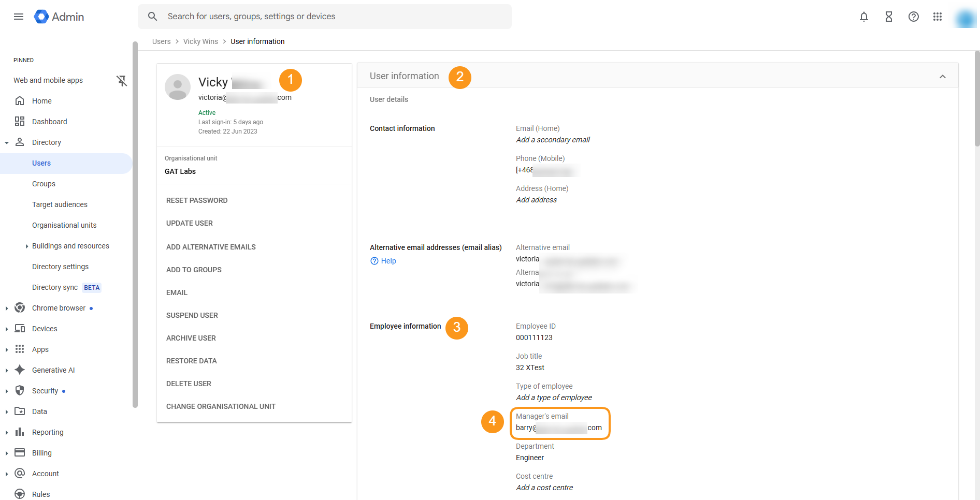
Task: Click RESET PASSWORD for Vicky
Action: (x=197, y=200)
